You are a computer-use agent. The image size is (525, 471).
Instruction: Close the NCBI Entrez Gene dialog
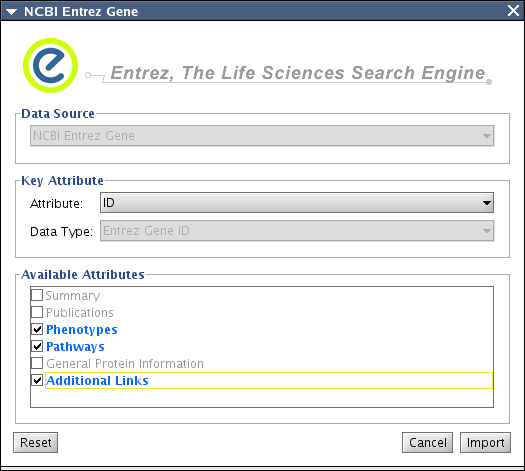(x=513, y=11)
